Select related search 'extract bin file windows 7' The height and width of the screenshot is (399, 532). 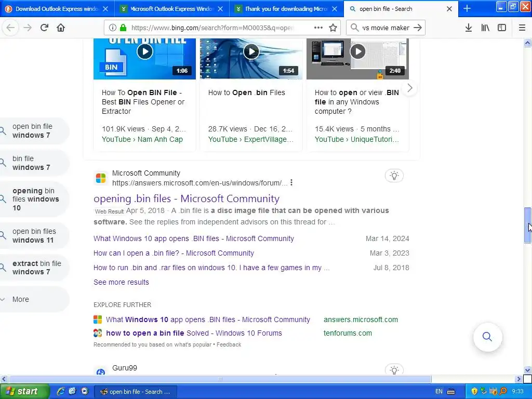(x=34, y=268)
